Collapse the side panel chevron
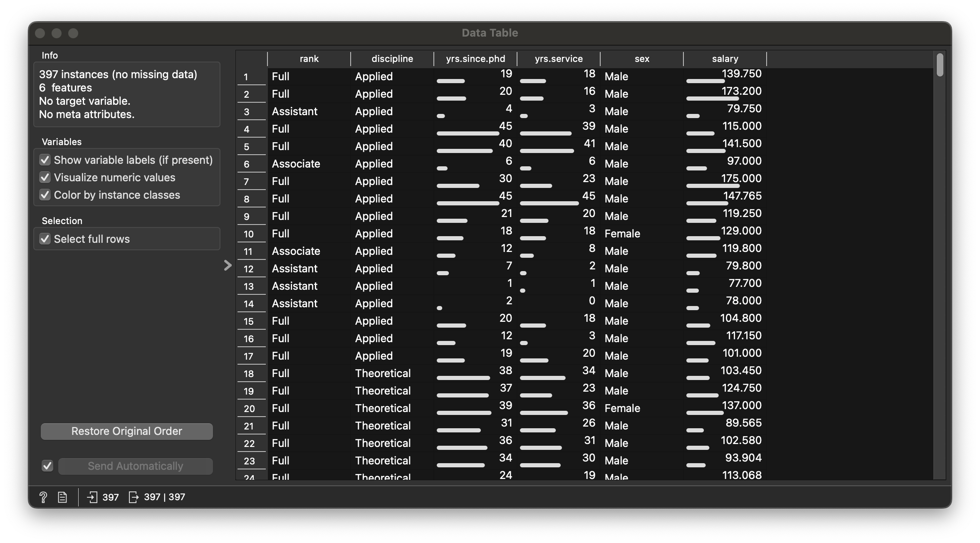The image size is (980, 543). click(x=228, y=265)
